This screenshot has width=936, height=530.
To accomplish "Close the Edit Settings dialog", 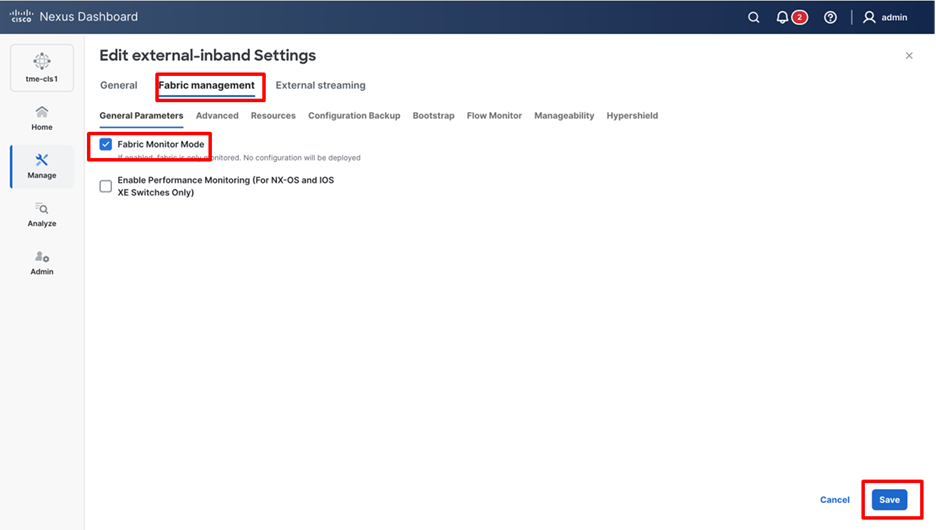I will pyautogui.click(x=909, y=56).
